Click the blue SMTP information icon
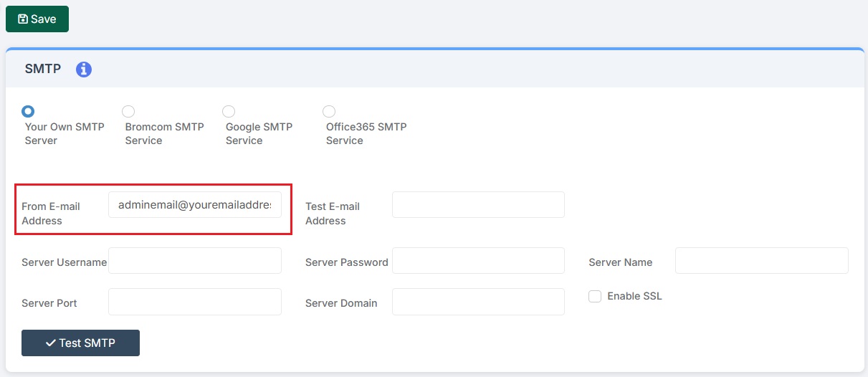 [x=84, y=70]
